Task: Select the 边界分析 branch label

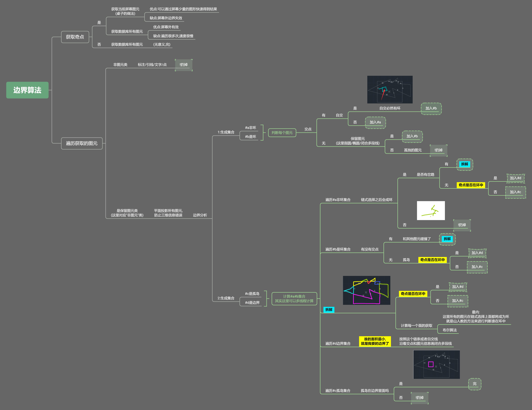Action: [200, 215]
